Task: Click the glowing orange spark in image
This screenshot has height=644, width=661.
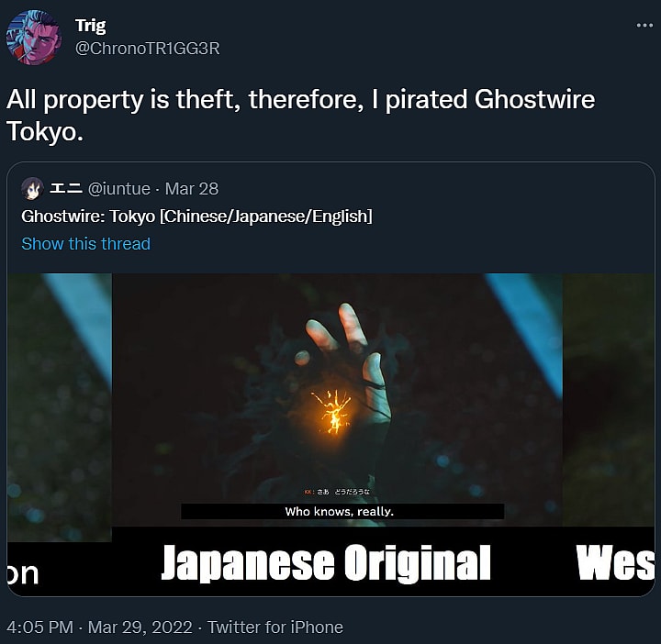Action: [331, 412]
